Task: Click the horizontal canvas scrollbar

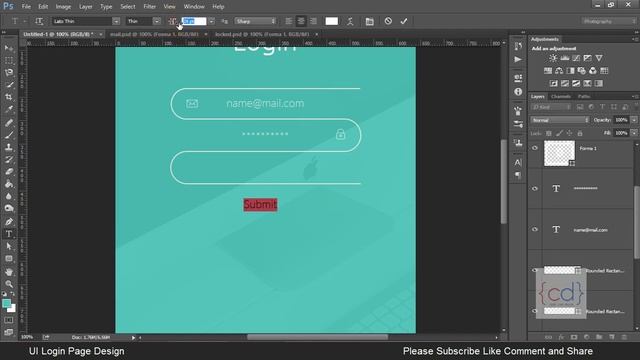Action: [x=317, y=337]
